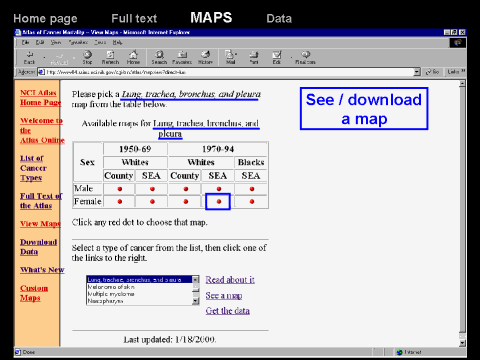Go to browser Home icon
Screen dimensions: 480x360
click(133, 57)
